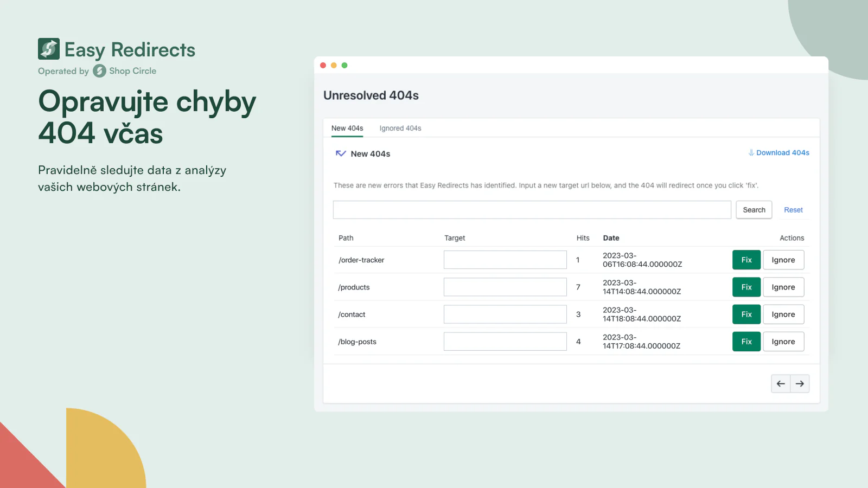Click hits value 4 for /blog-posts
Viewport: 868px width, 488px height.
[x=578, y=342]
